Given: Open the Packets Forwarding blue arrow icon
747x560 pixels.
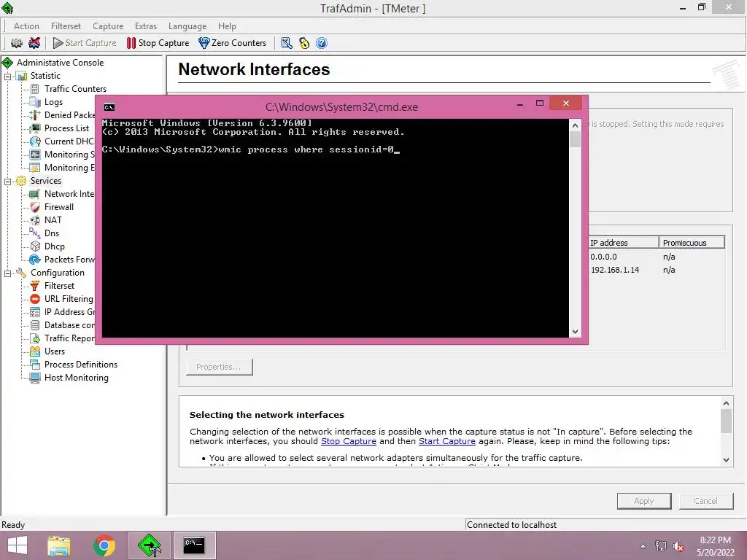Looking at the screenshot, I should click(35, 260).
